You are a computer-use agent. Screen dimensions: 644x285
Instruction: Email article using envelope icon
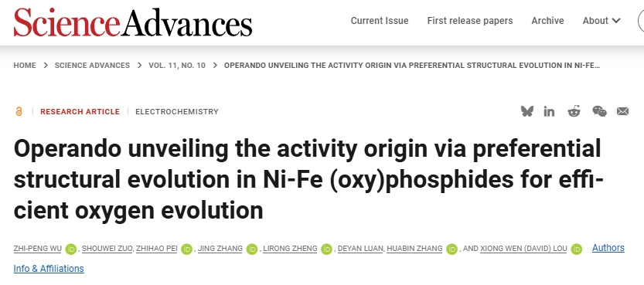point(622,111)
